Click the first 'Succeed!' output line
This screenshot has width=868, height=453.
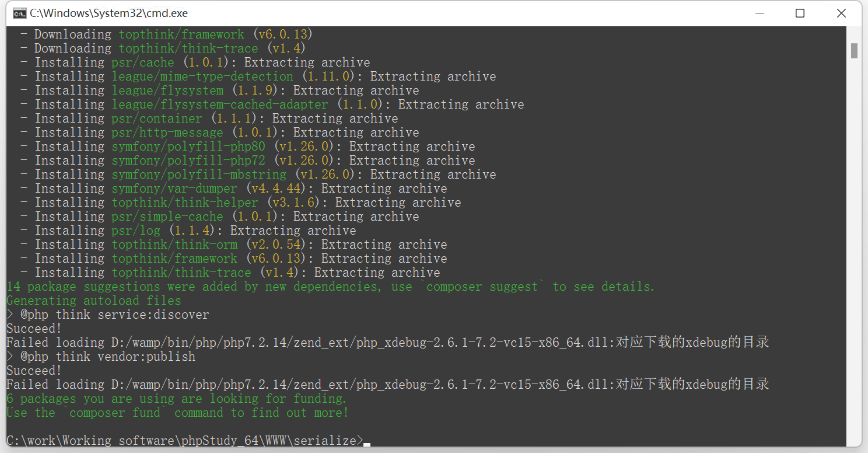pos(34,329)
